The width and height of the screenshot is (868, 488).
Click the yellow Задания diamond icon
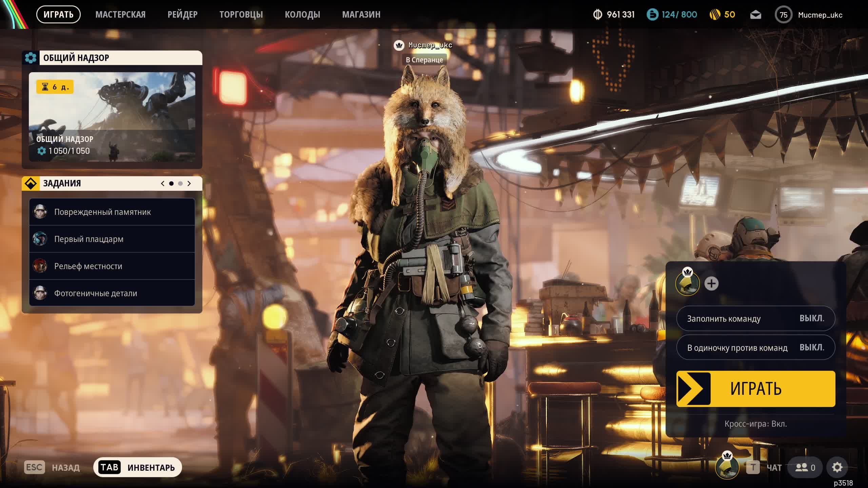(x=31, y=183)
